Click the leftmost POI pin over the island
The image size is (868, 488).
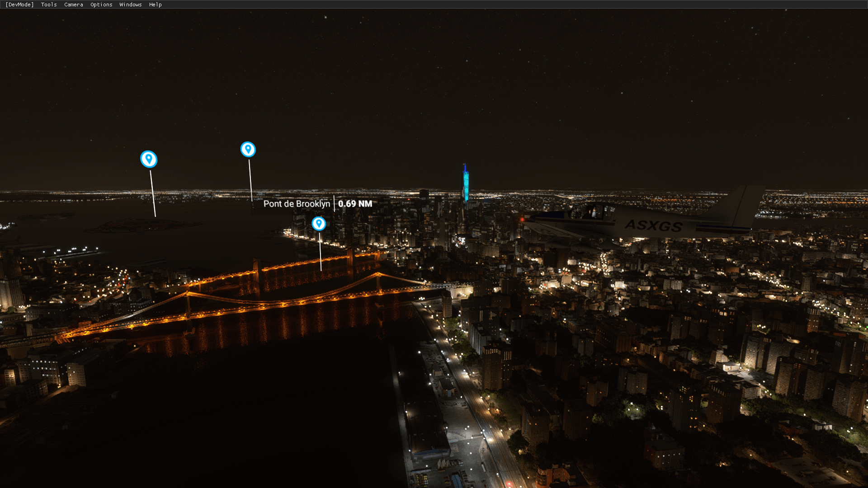click(x=149, y=159)
